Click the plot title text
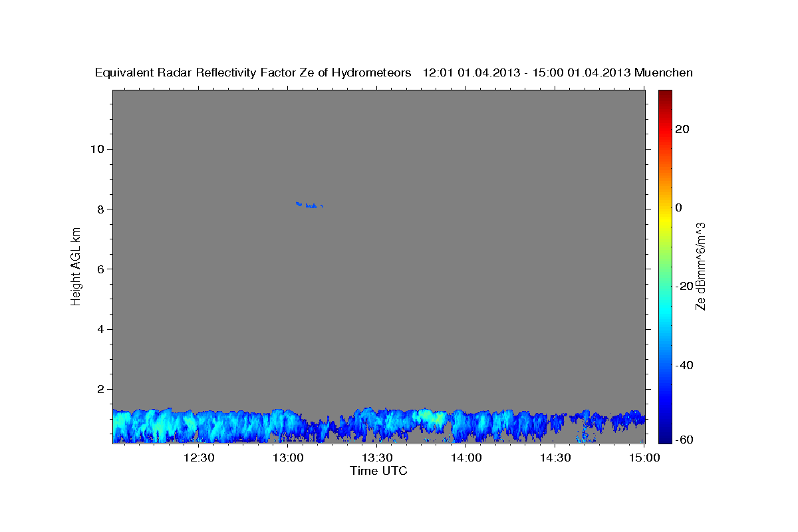This screenshot has width=798, height=532. click(394, 72)
